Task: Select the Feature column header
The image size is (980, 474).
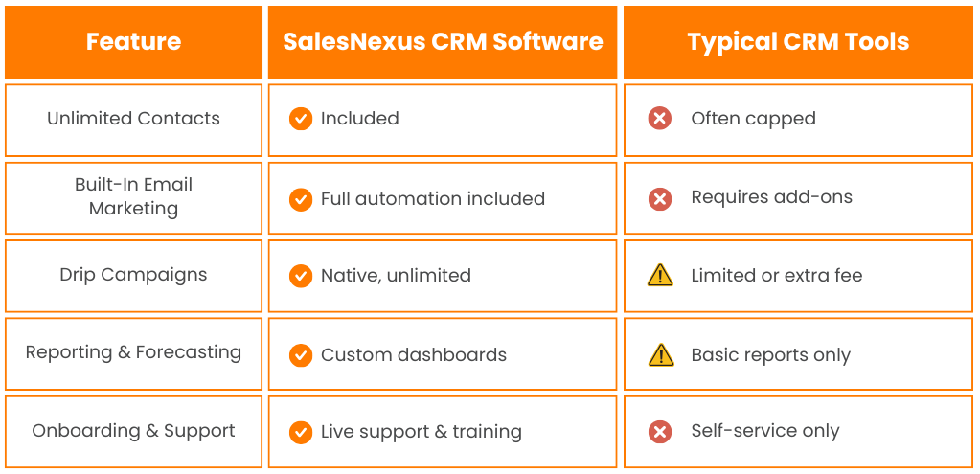Action: (x=133, y=42)
